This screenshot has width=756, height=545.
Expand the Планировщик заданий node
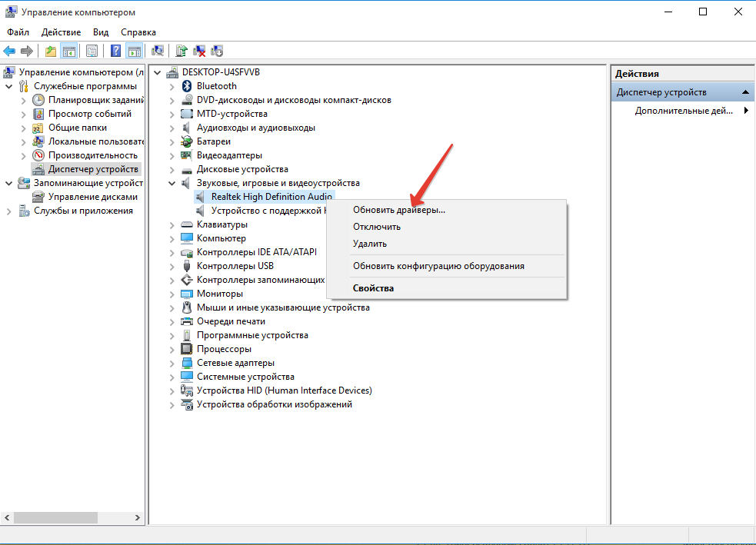24,100
